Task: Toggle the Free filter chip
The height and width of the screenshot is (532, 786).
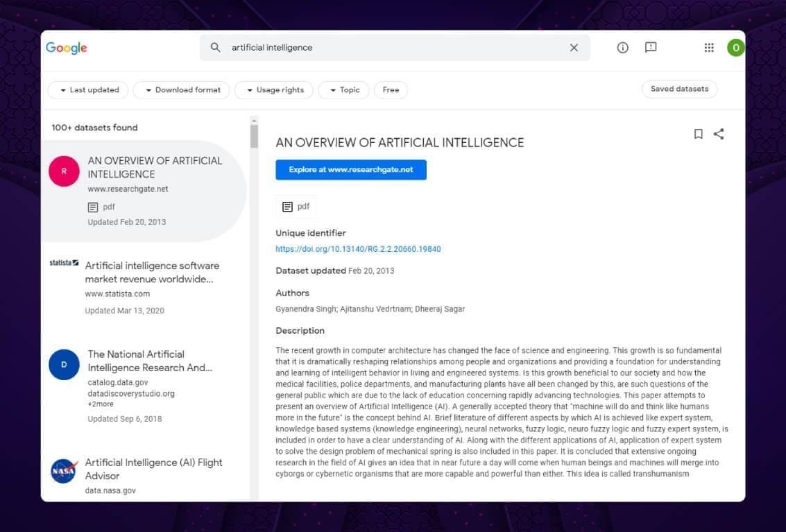Action: tap(391, 90)
